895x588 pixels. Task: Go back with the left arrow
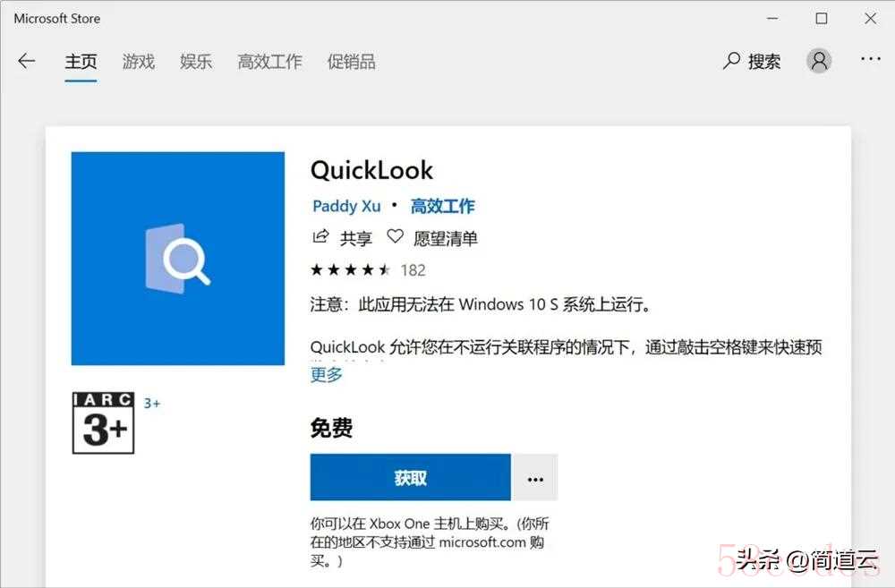[26, 61]
